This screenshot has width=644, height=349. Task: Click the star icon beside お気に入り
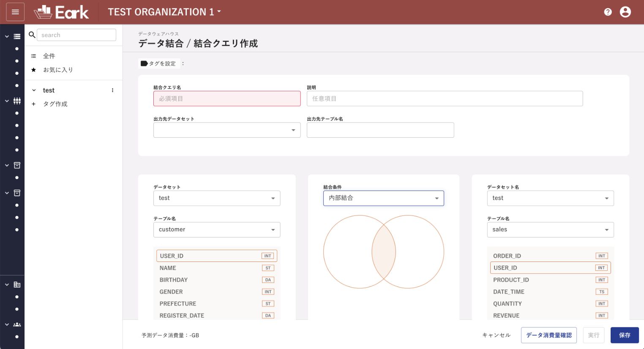[x=33, y=70]
